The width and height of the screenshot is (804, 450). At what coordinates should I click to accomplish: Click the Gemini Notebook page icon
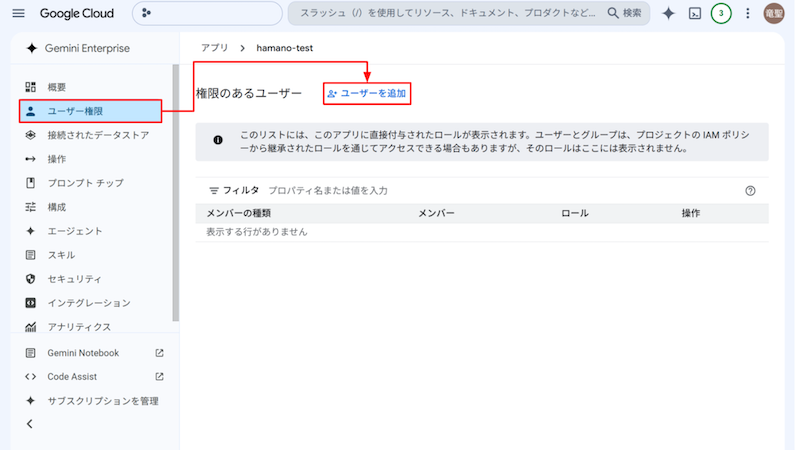point(31,353)
